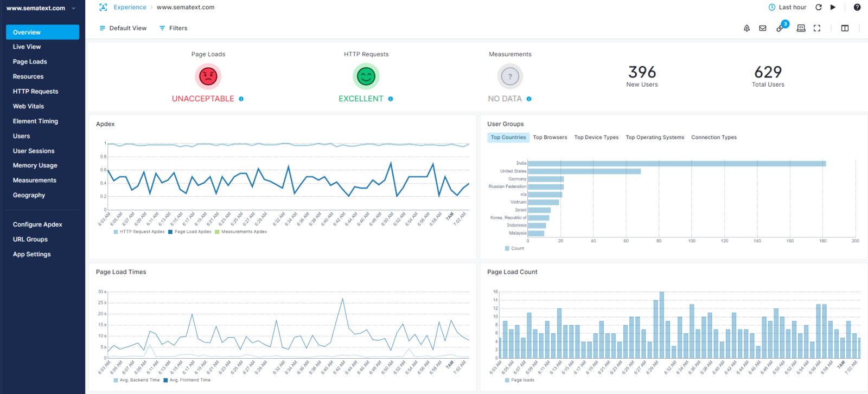The height and width of the screenshot is (394, 868).
Task: Expand the www.sematext.com app dropdown
Action: [x=41, y=8]
